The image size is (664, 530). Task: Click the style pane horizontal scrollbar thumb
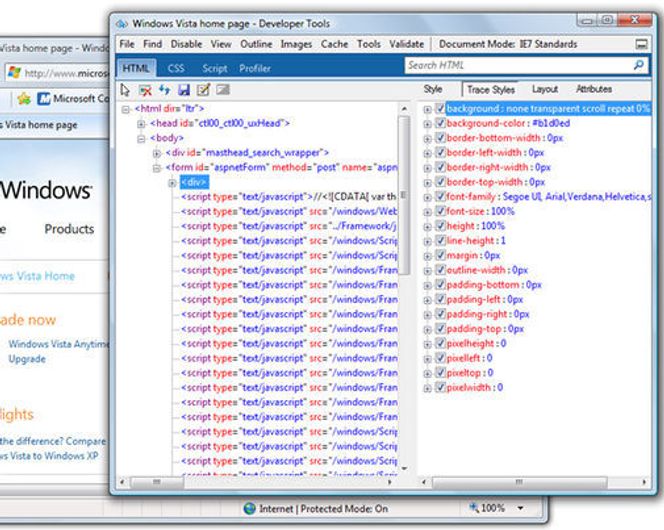(x=519, y=482)
